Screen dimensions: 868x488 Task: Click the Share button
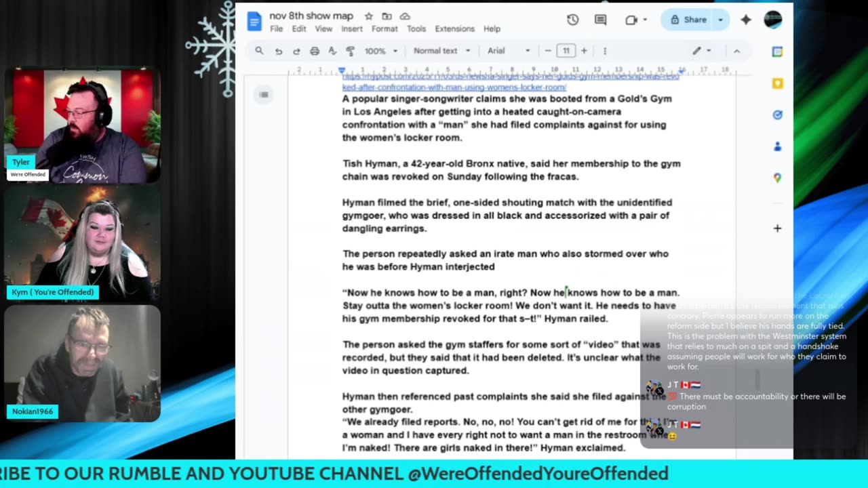pos(688,20)
